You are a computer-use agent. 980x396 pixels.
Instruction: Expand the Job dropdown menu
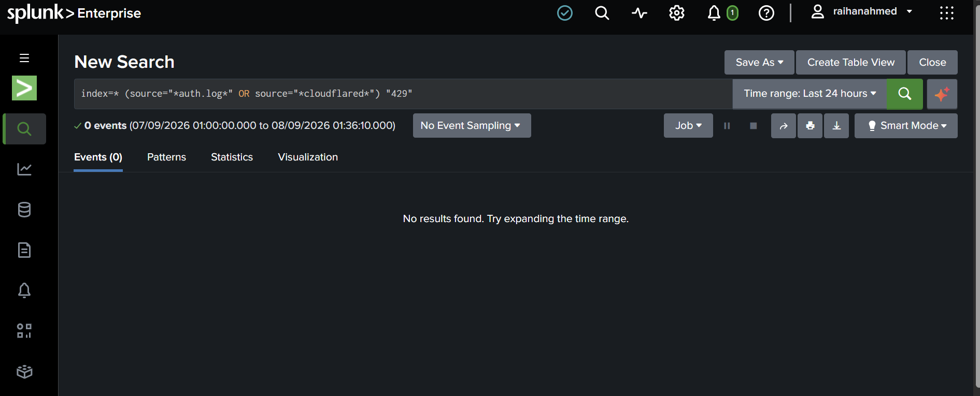pos(688,126)
